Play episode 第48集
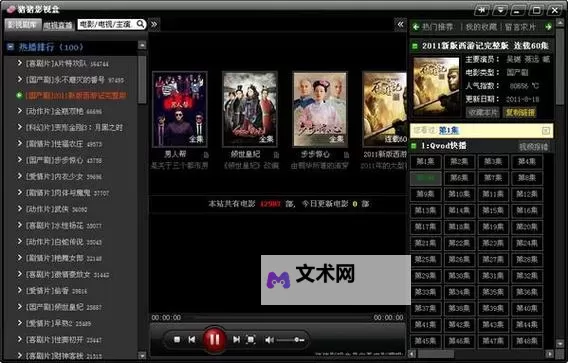 coord(527,341)
